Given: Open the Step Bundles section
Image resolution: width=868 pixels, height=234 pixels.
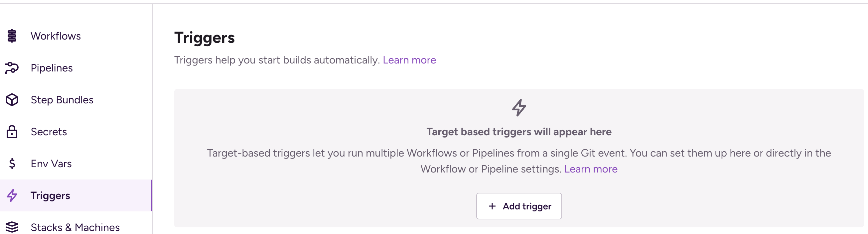Looking at the screenshot, I should pos(62,100).
